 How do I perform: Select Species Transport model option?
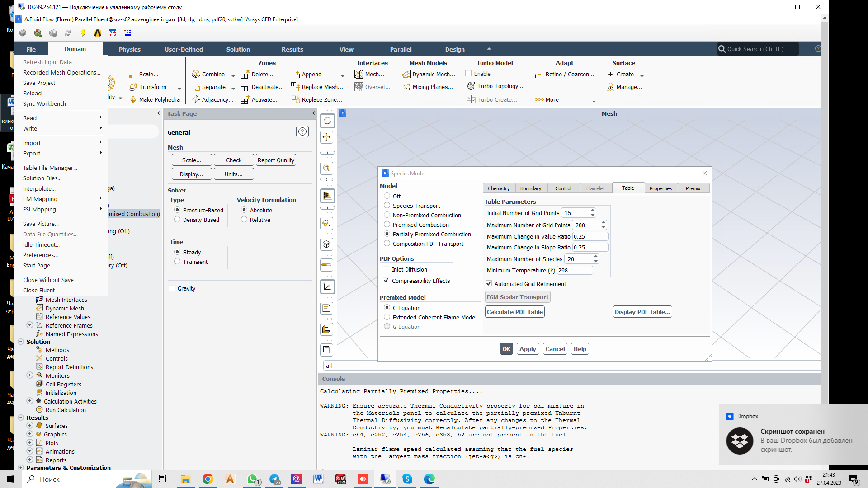click(387, 206)
